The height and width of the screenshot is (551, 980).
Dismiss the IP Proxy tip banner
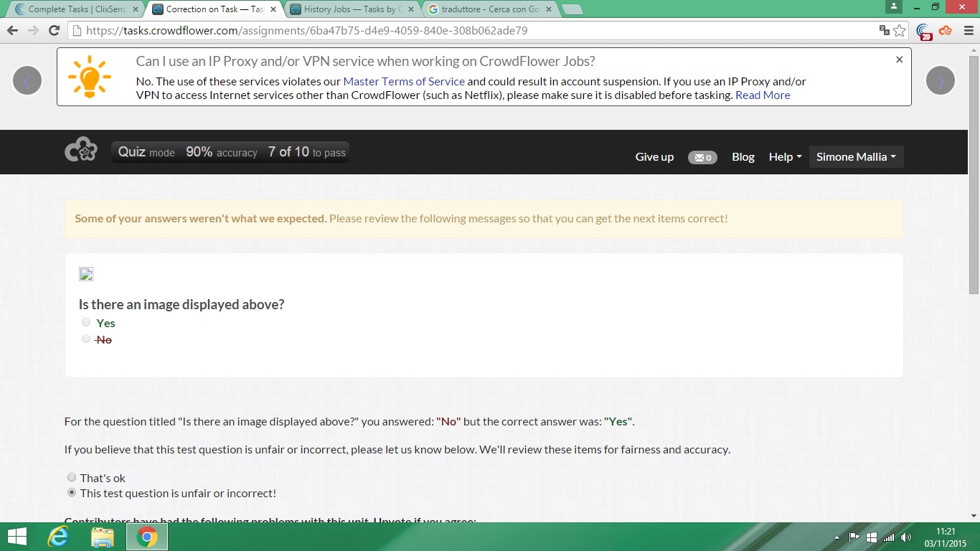coord(899,60)
